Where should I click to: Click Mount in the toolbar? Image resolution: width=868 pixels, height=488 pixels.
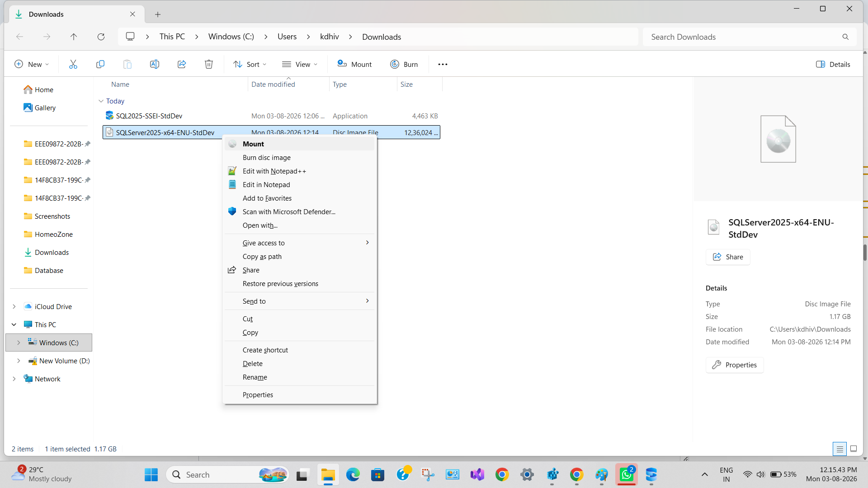(x=354, y=64)
